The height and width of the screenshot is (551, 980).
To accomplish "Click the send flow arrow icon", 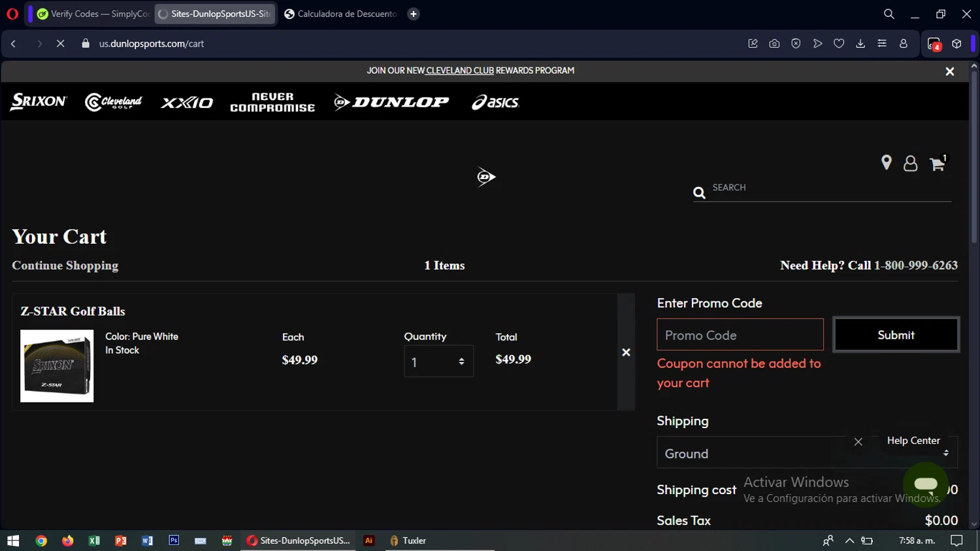I will [x=817, y=44].
